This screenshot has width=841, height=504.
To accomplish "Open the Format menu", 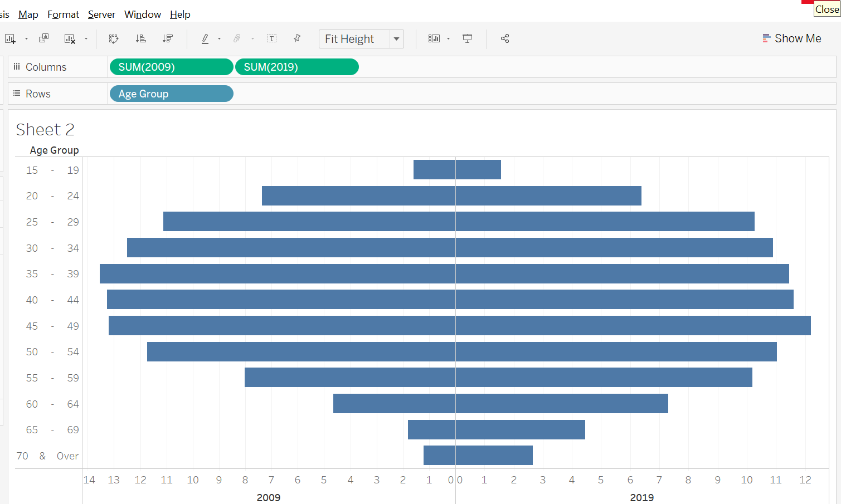I will [x=63, y=14].
